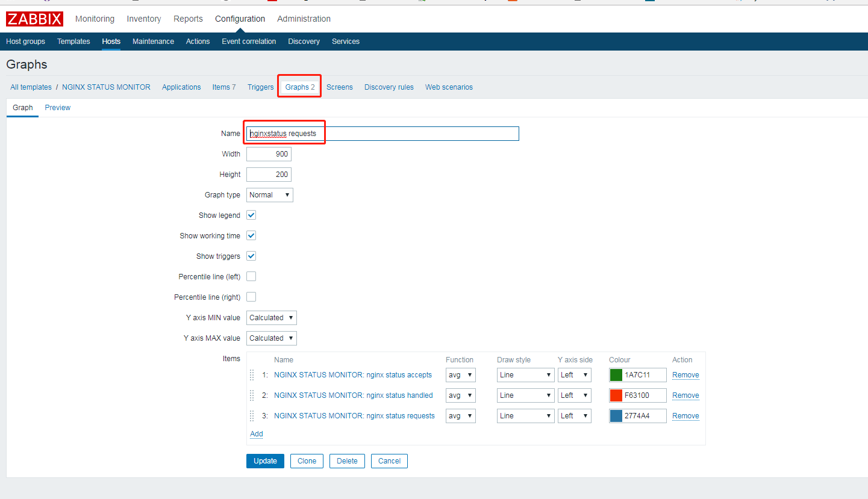Go to Maintenance submenu

tap(153, 42)
